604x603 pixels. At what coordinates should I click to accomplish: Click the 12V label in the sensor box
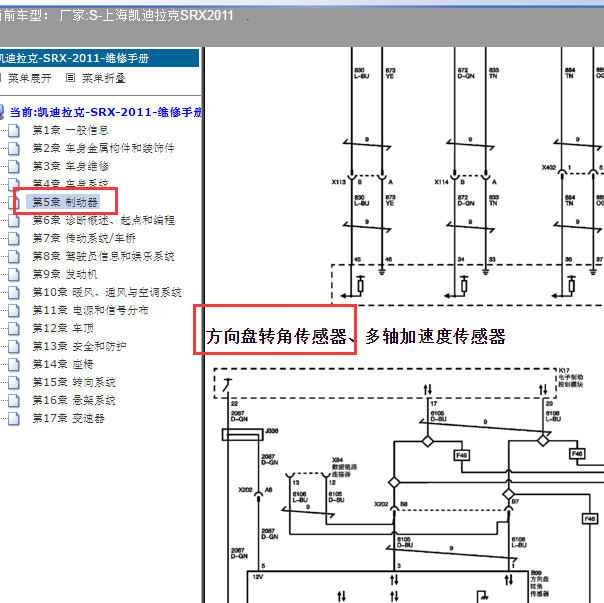pyautogui.click(x=257, y=577)
